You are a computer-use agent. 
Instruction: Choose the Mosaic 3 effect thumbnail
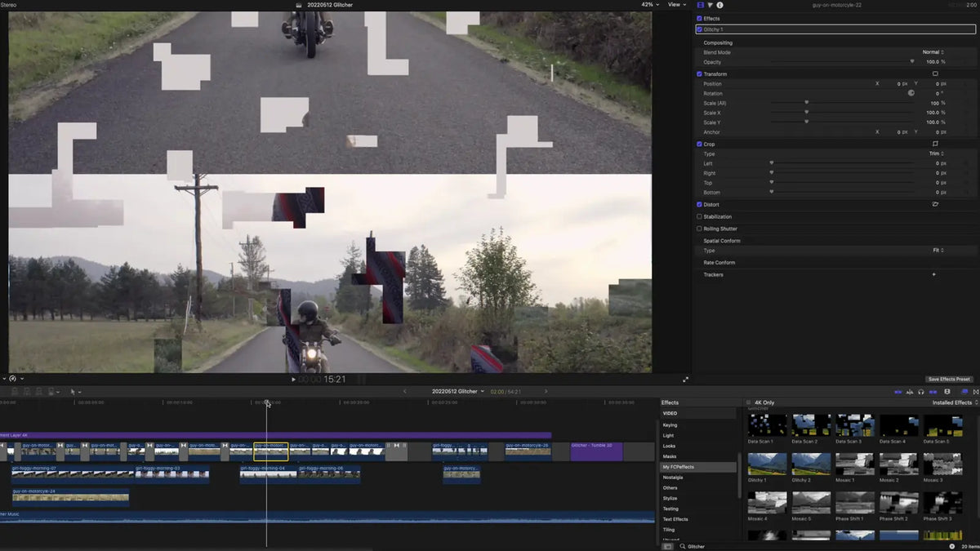(943, 464)
